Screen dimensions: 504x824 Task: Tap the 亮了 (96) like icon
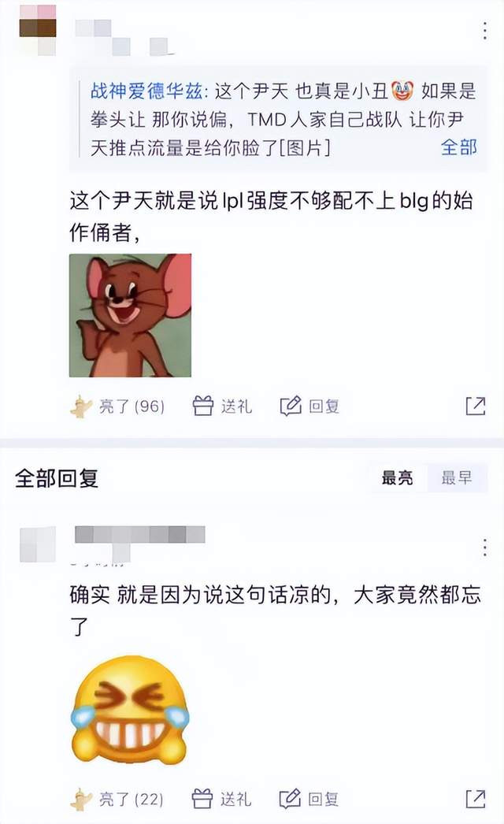click(x=81, y=406)
